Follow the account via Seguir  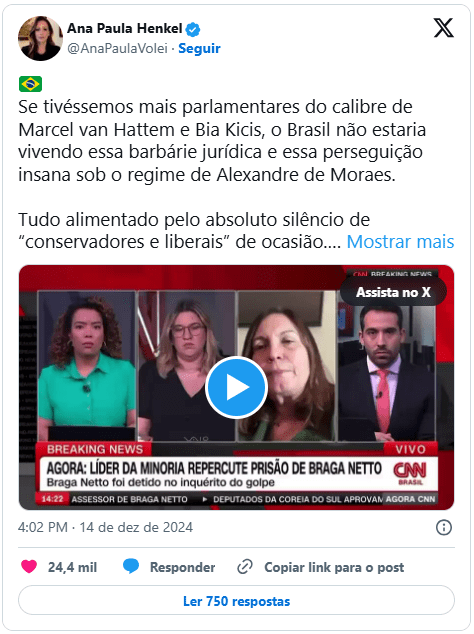(x=199, y=49)
